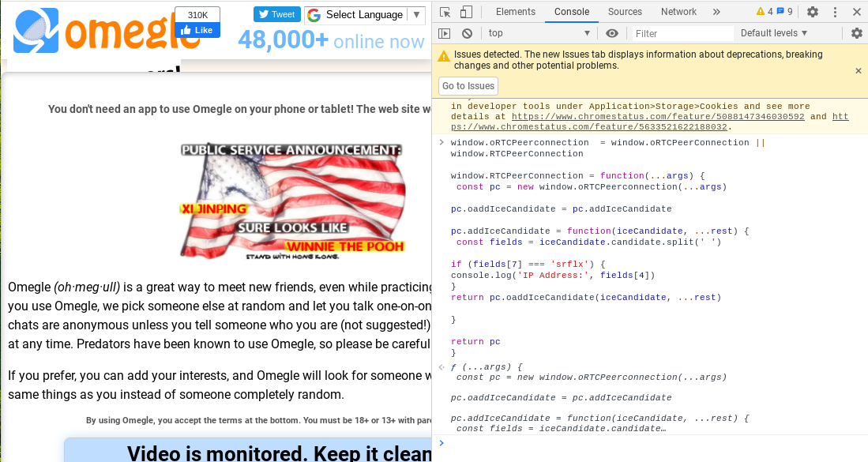Toggle the device toolbar icon
Screen dimensions: 868x462
pos(466,12)
